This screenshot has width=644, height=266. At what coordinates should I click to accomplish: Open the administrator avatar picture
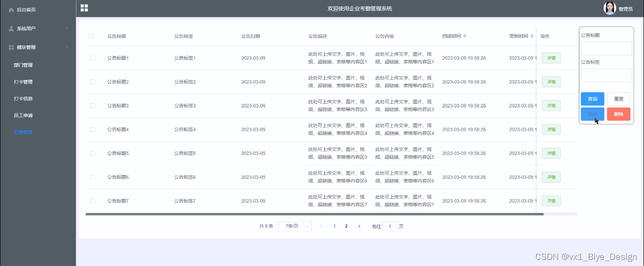click(610, 8)
